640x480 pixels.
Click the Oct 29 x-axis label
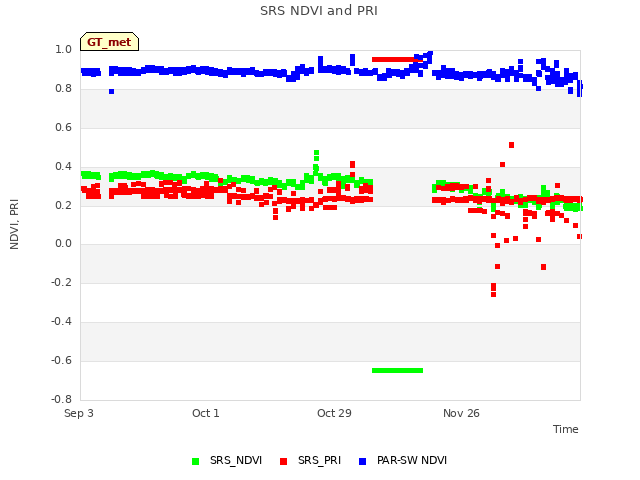click(x=334, y=413)
